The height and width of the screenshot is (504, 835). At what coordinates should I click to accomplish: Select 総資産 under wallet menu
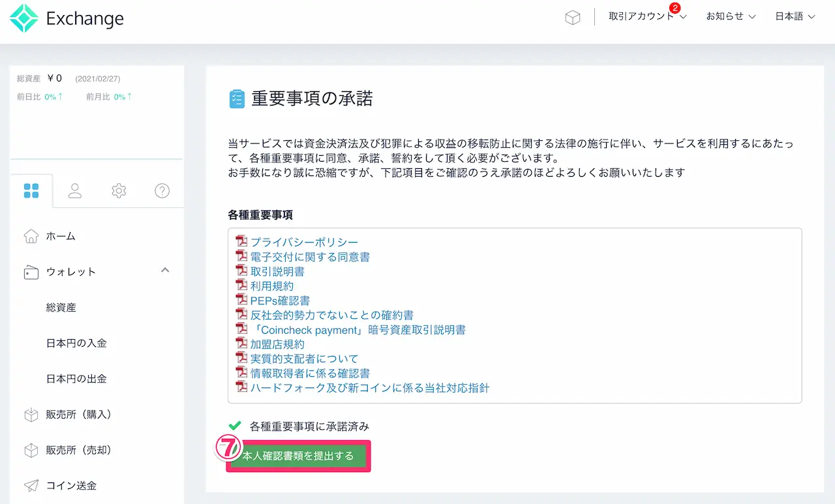coord(61,308)
